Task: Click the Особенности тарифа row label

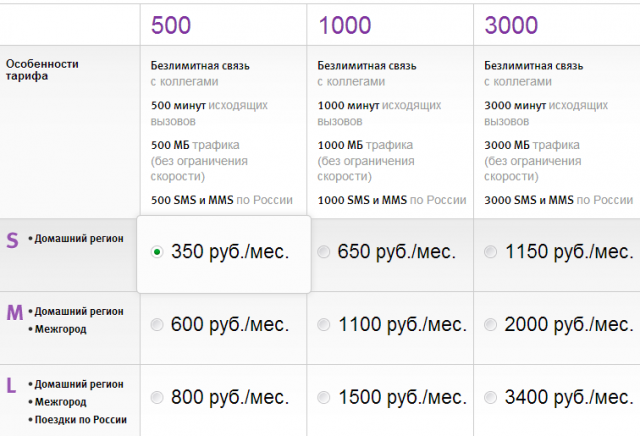Action: pos(42,69)
